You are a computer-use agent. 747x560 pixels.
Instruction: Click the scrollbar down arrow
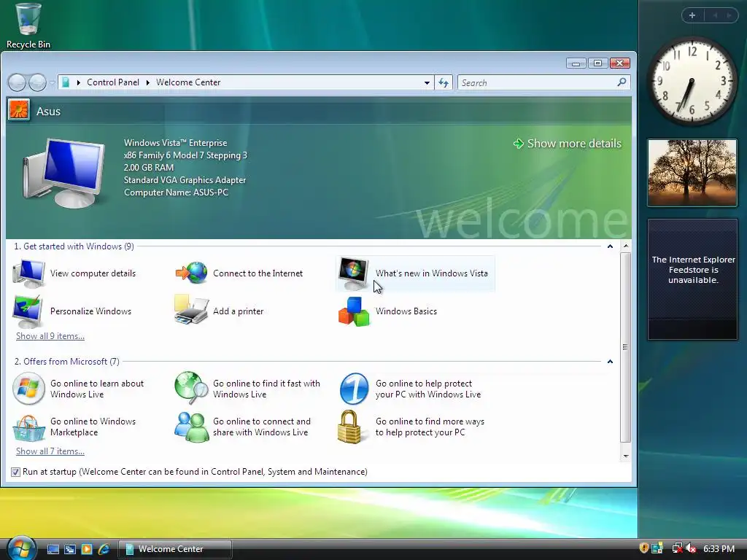pos(626,456)
